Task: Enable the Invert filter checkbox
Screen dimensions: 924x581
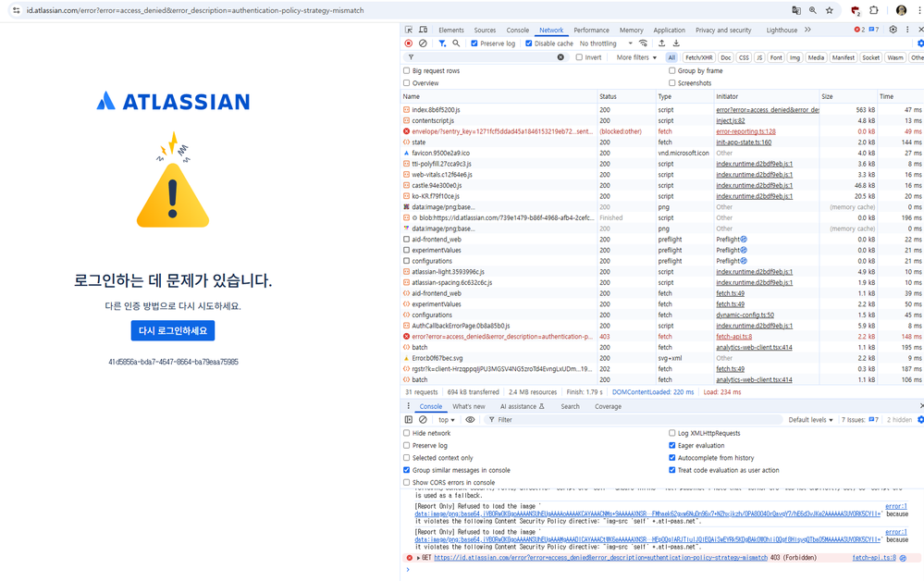Action: click(579, 57)
